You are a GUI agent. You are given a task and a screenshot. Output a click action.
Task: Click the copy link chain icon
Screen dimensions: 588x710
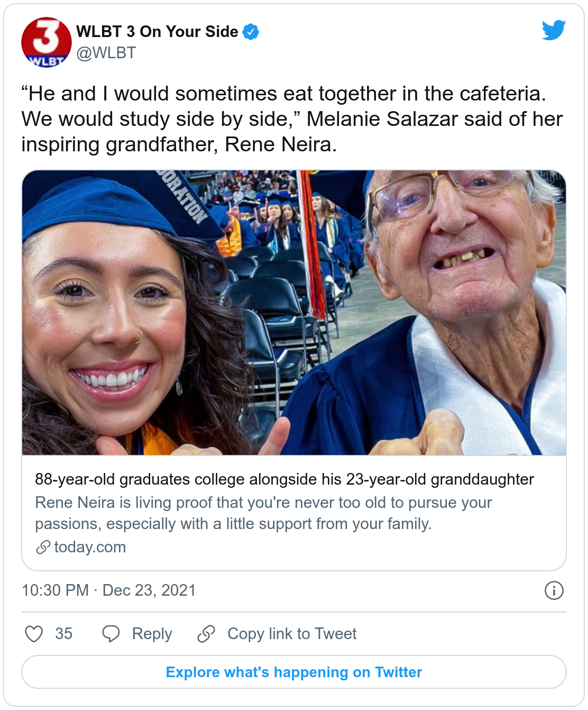(x=206, y=633)
